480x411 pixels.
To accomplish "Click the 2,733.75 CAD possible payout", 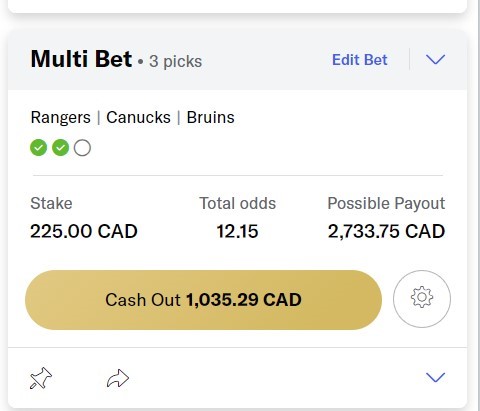I will click(x=386, y=231).
